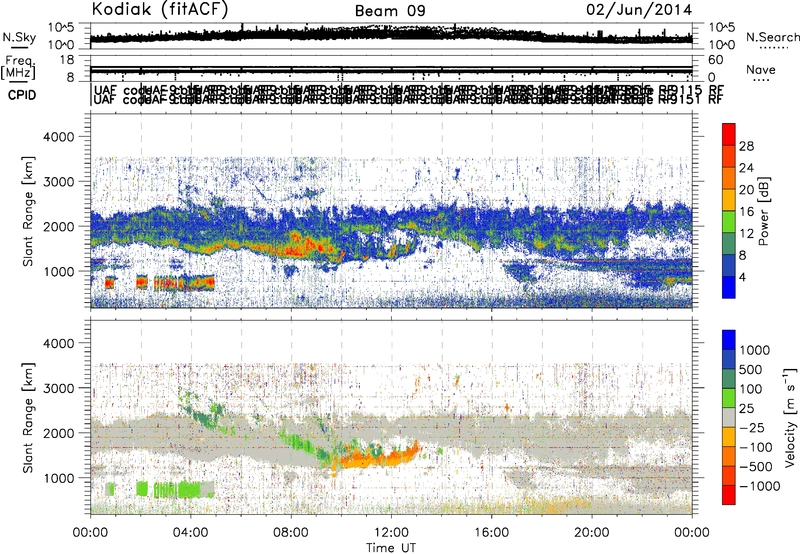Click the date '02/Jun/2014'
This screenshot has height=554, width=800.
pos(639,10)
